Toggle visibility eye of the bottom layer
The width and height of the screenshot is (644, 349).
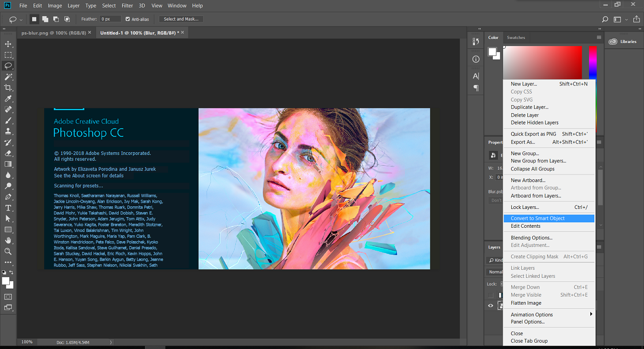pyautogui.click(x=491, y=306)
